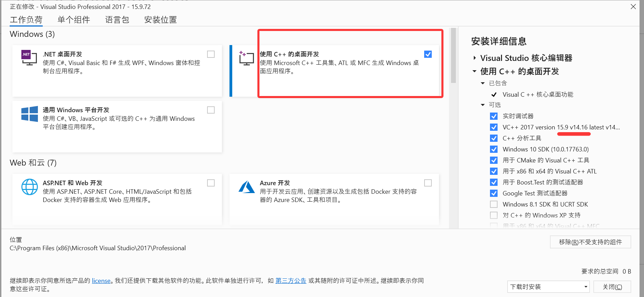Click the Web 和云 (7) section heading
Image resolution: width=644 pixels, height=297 pixels.
pyautogui.click(x=33, y=163)
